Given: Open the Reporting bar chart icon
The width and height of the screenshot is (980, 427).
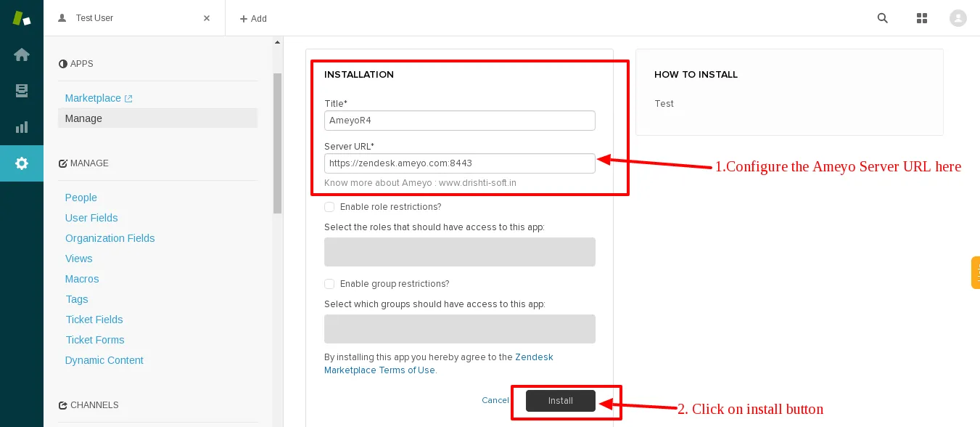Looking at the screenshot, I should pyautogui.click(x=22, y=127).
